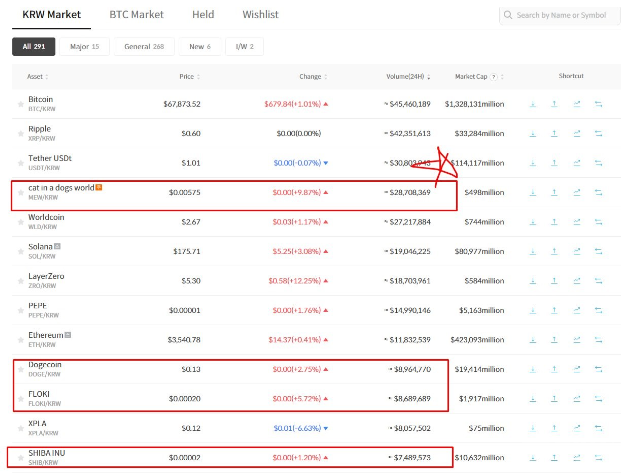This screenshot has width=630, height=474.
Task: Toggle the wishlist star for Worldcoin
Action: click(20, 222)
